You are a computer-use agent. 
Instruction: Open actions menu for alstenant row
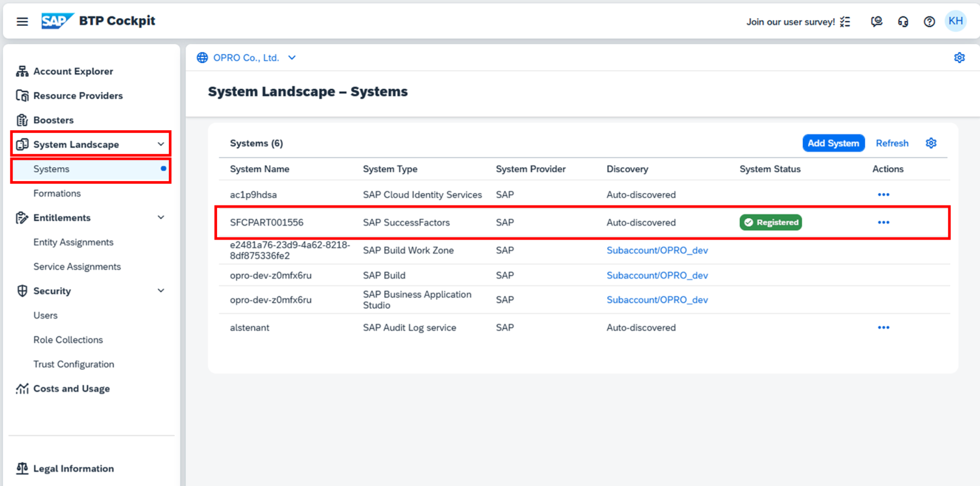click(x=883, y=328)
